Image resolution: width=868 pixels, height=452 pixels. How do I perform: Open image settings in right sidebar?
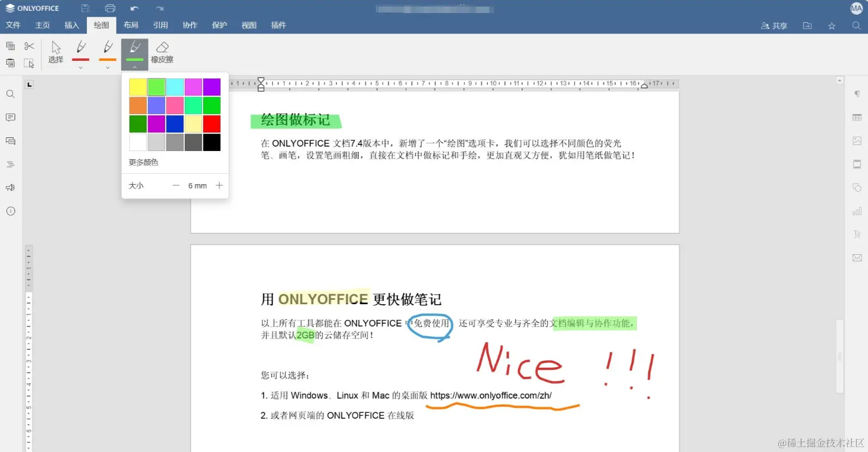[857, 141]
